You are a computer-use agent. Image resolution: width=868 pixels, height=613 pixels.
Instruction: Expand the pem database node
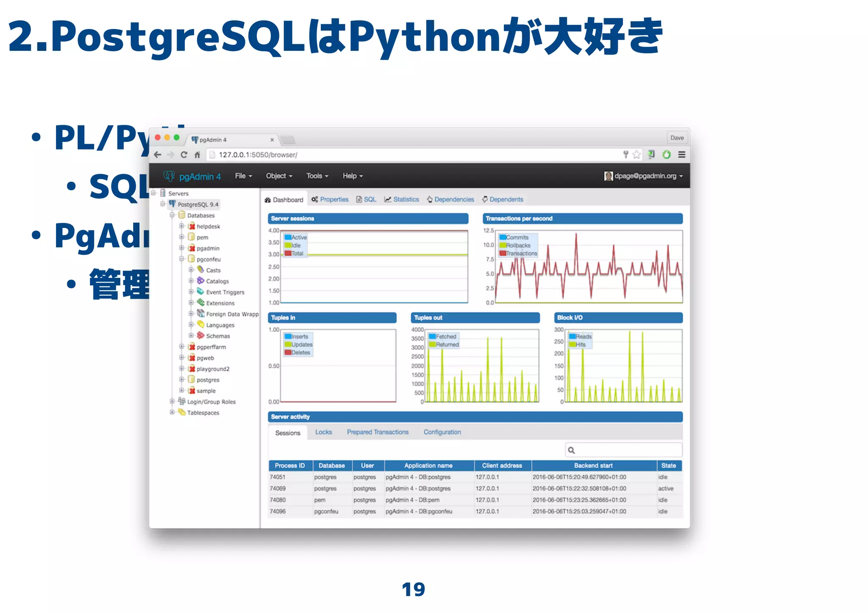(182, 237)
